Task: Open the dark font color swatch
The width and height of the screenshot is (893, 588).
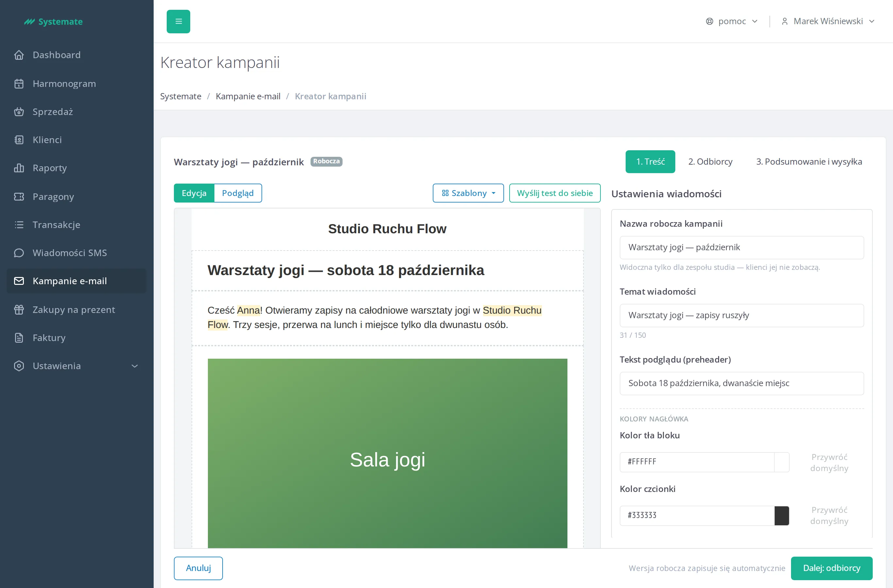Action: [782, 515]
